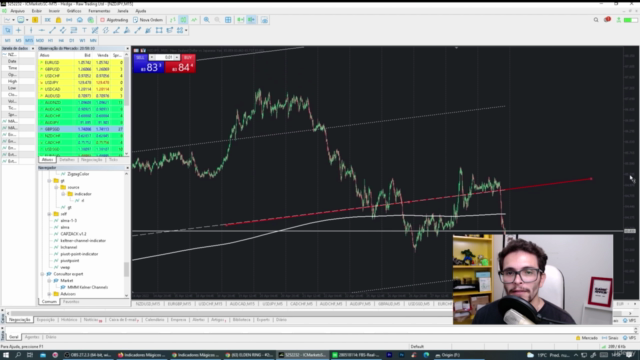
Task: Select the EURUSD row in market watch
Action: click(x=81, y=62)
